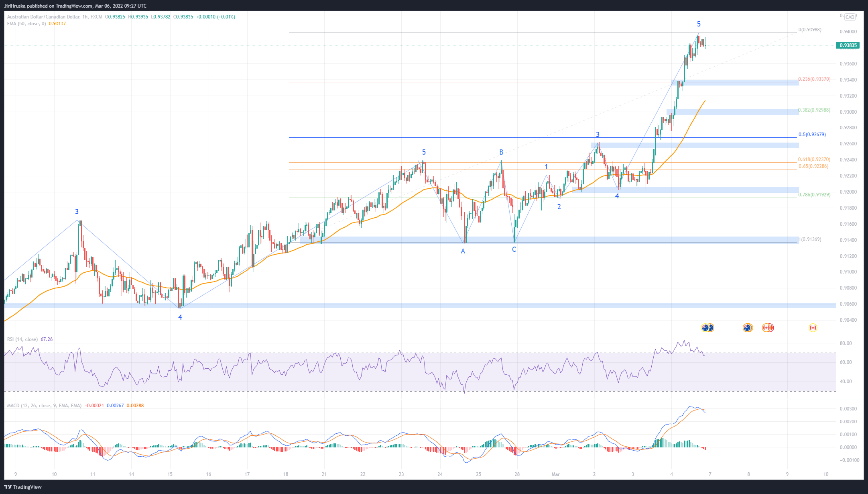Click the RSI value 67.26

coord(47,339)
